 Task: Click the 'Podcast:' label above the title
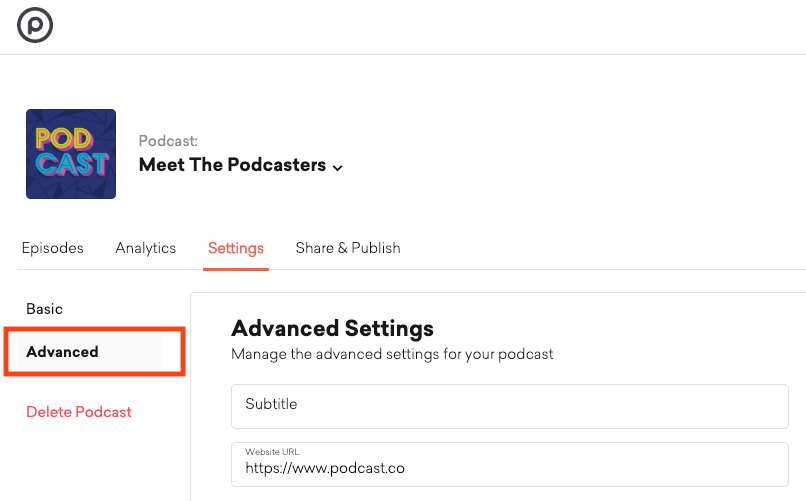[168, 141]
